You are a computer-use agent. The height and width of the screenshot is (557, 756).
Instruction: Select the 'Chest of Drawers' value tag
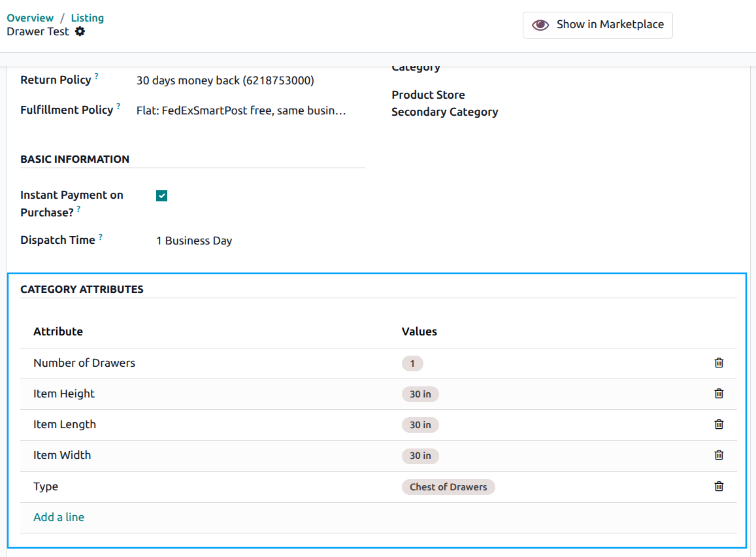448,487
